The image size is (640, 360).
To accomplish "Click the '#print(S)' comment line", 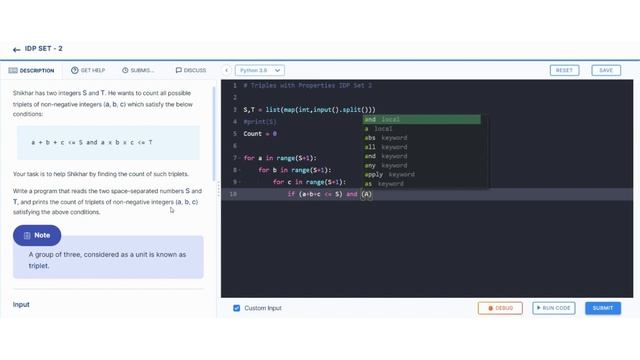I will [260, 122].
